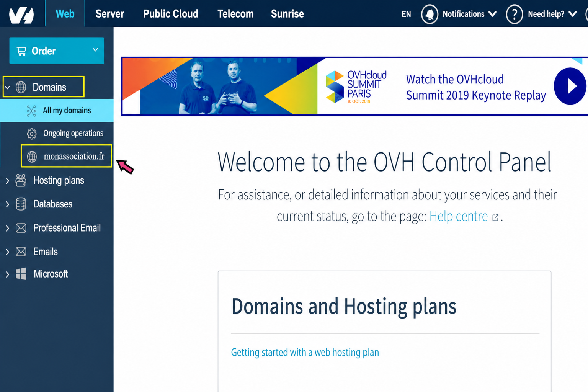Click the question mark help icon

pyautogui.click(x=514, y=14)
